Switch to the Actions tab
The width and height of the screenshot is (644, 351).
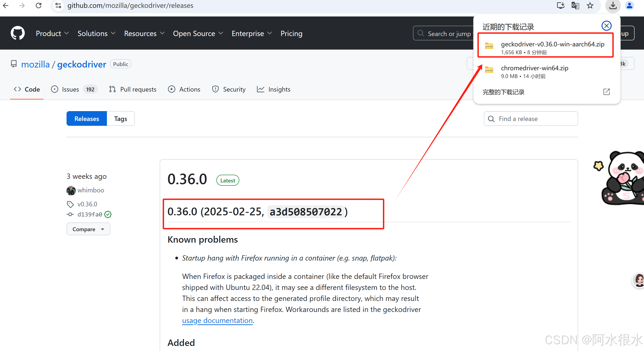click(184, 89)
